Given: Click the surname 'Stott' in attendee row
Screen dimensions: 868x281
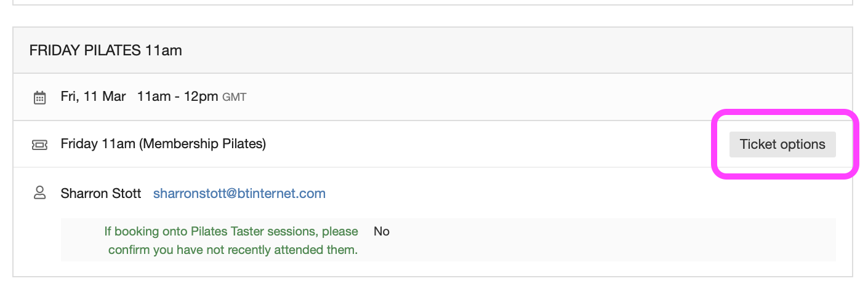Looking at the screenshot, I should (126, 194).
